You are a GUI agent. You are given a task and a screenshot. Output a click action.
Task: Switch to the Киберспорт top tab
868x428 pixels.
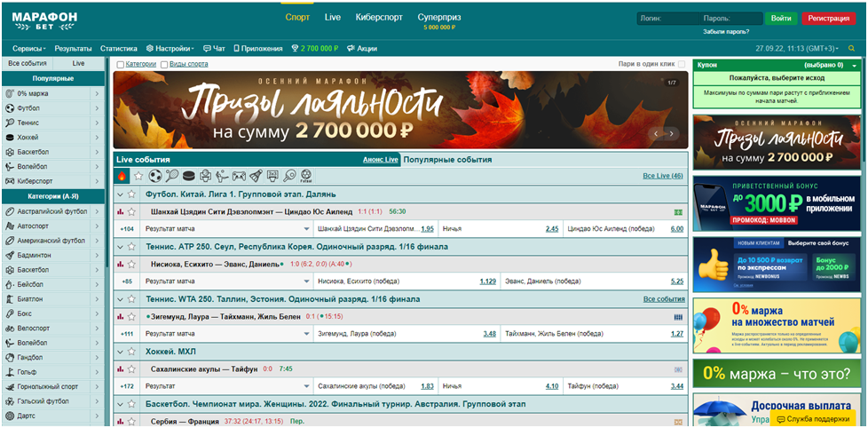pos(378,17)
